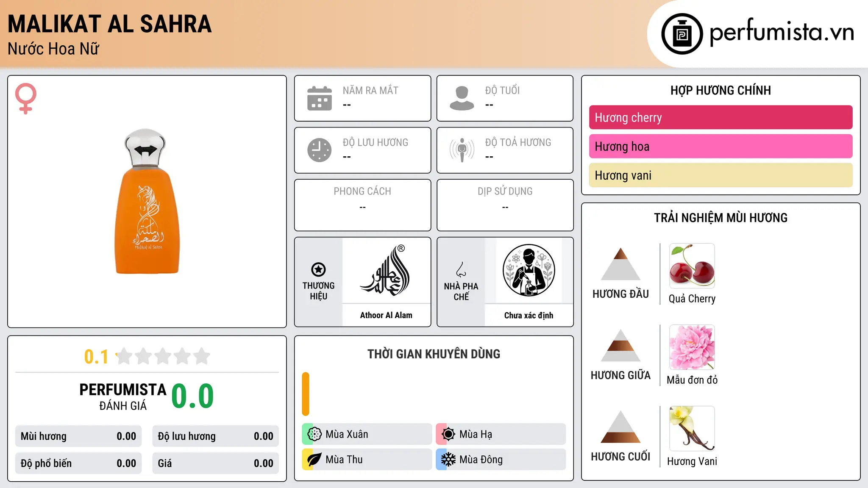Click the perfume bottle logo icon beside perfumista.vn
This screenshot has width=868, height=488.
pos(682,34)
